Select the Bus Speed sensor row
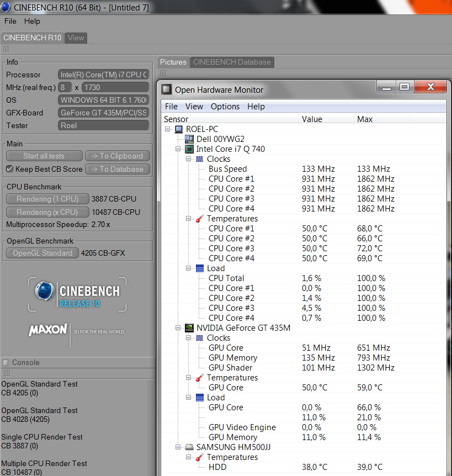Screen dimensions: 452x476 (304, 169)
